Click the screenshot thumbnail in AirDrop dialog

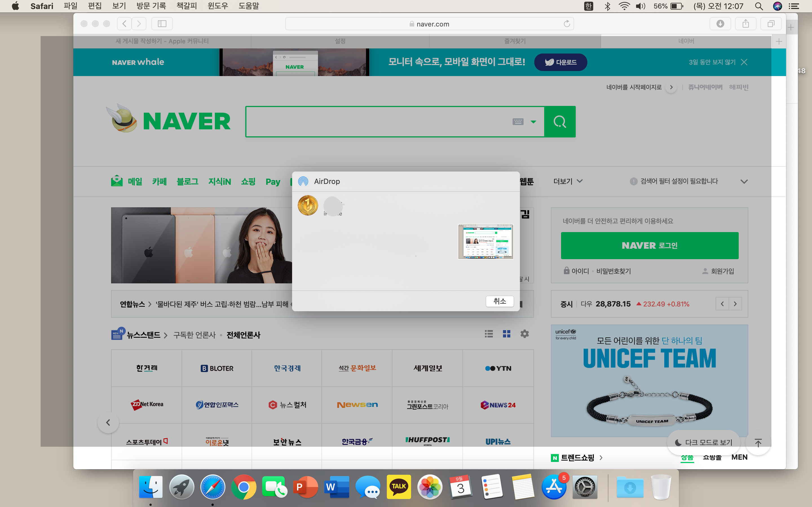pyautogui.click(x=486, y=241)
